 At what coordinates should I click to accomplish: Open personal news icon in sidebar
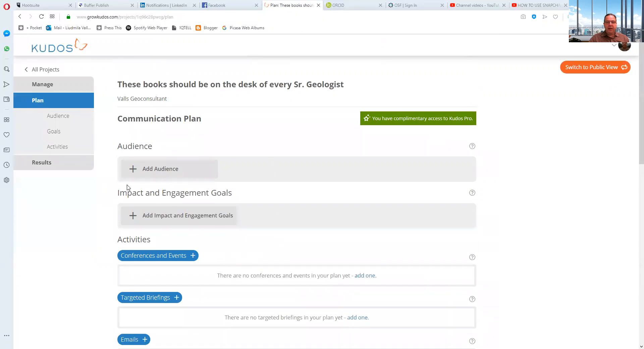(6, 150)
